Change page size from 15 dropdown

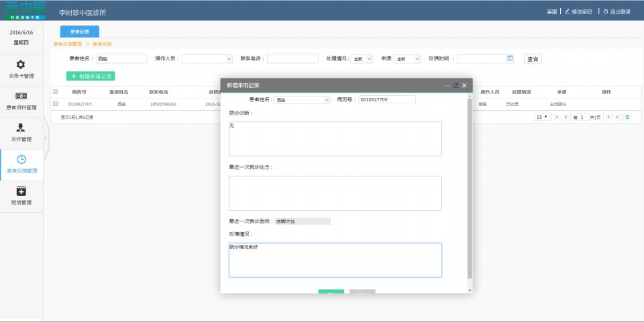click(x=541, y=117)
